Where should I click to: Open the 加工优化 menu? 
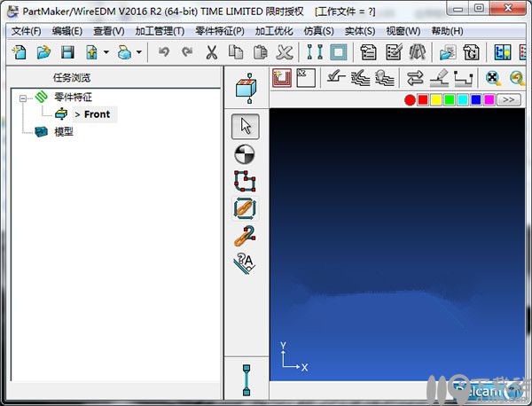(x=274, y=31)
